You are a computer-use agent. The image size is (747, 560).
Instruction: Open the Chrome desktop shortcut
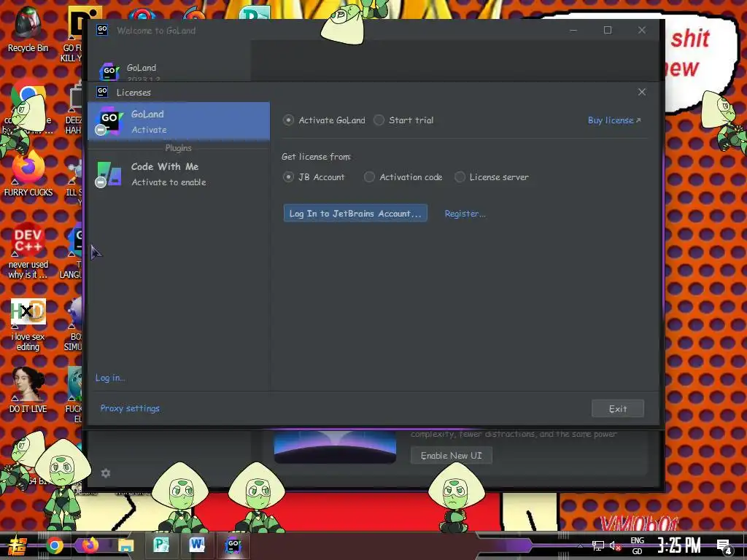28,108
